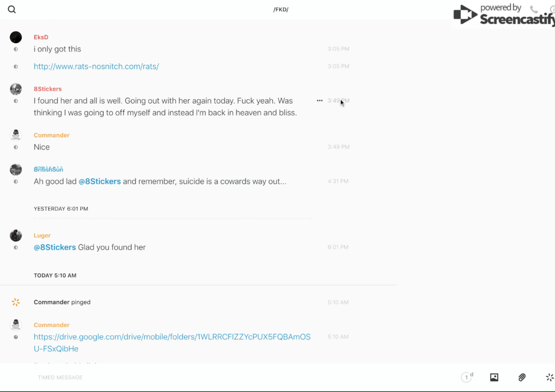Open the rats-nosnitch.com link
Screen dimensions: 555x392
click(96, 67)
